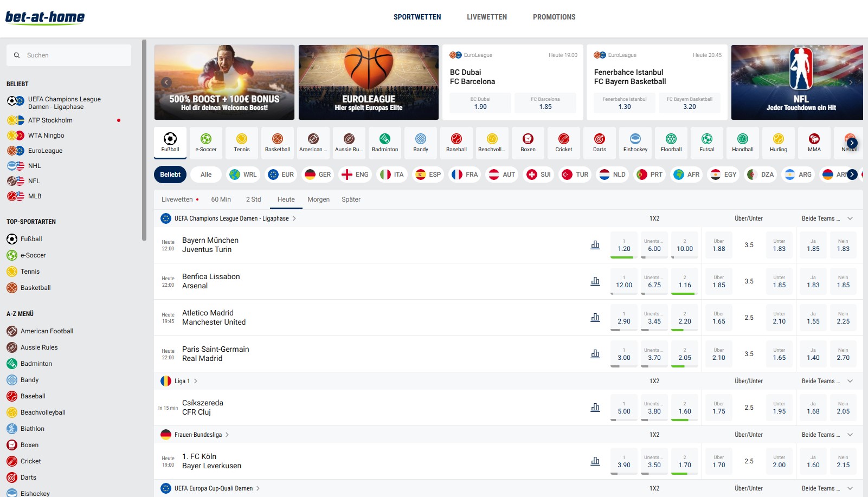Select the Belieb filter pill
The height and width of the screenshot is (497, 868).
(170, 174)
